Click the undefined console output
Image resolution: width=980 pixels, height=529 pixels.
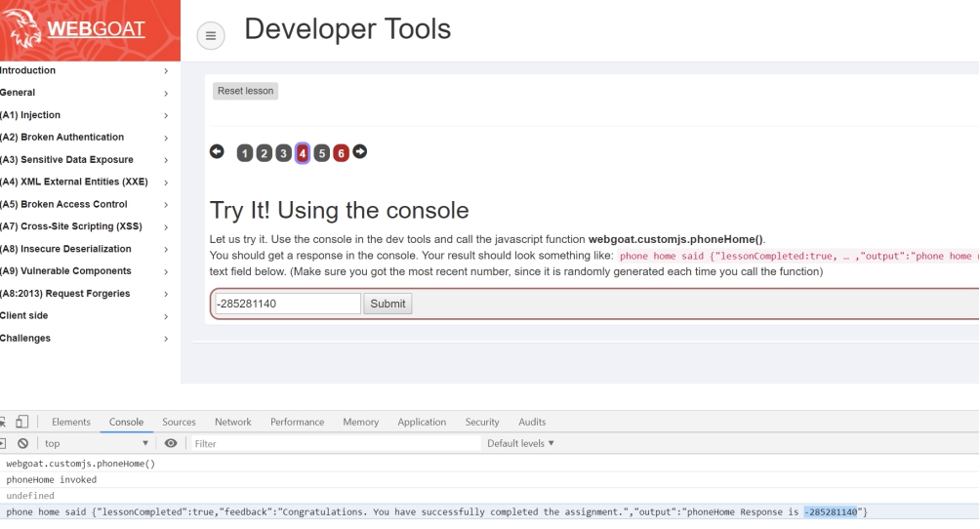pyautogui.click(x=30, y=496)
